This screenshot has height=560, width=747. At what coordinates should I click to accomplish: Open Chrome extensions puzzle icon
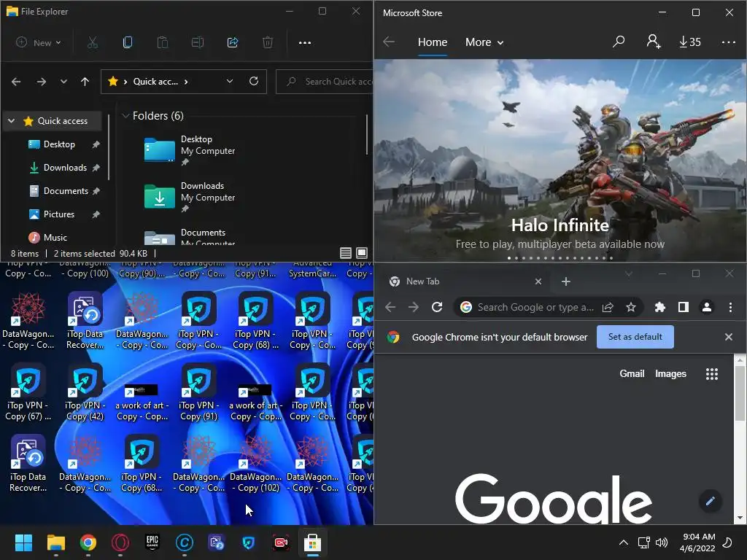tap(659, 307)
